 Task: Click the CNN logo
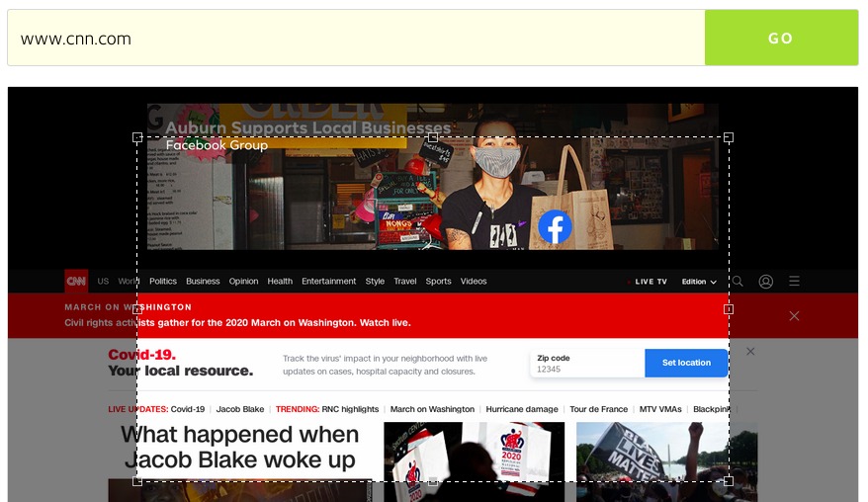(76, 282)
